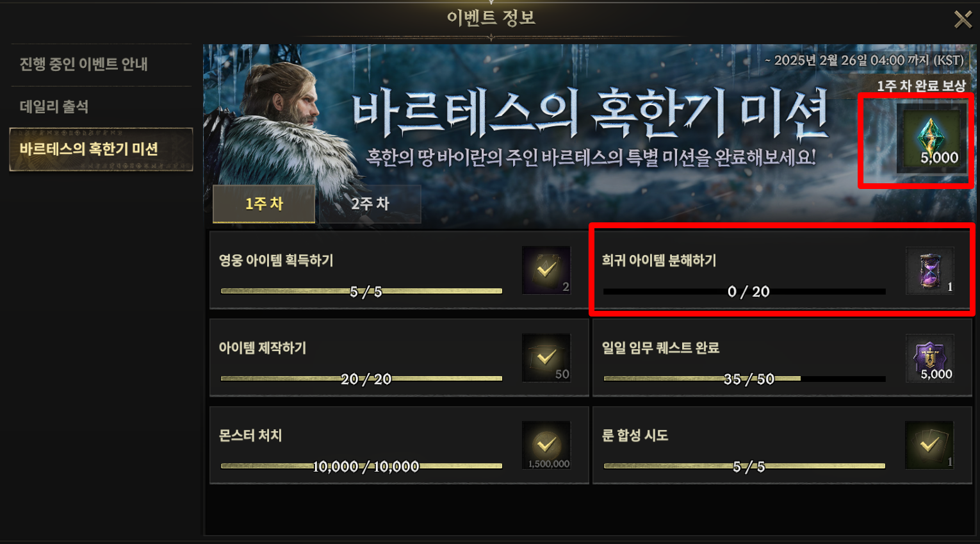Switch to the 2주 차 tab
Image resolution: width=980 pixels, height=544 pixels.
pos(370,204)
